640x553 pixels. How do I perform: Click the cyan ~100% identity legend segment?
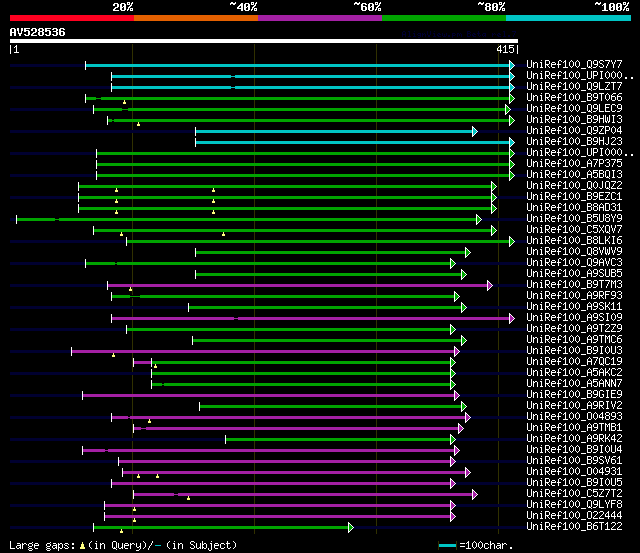point(569,18)
